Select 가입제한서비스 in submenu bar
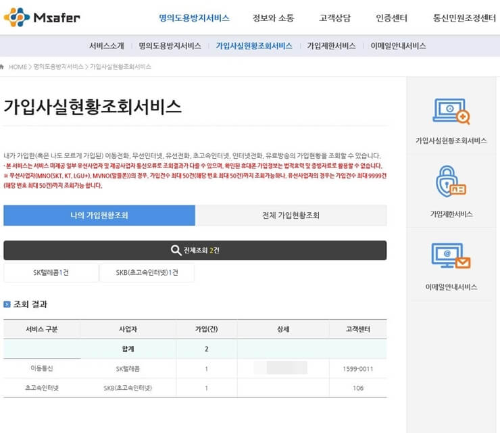Image resolution: width=500 pixels, height=433 pixels. click(x=331, y=46)
